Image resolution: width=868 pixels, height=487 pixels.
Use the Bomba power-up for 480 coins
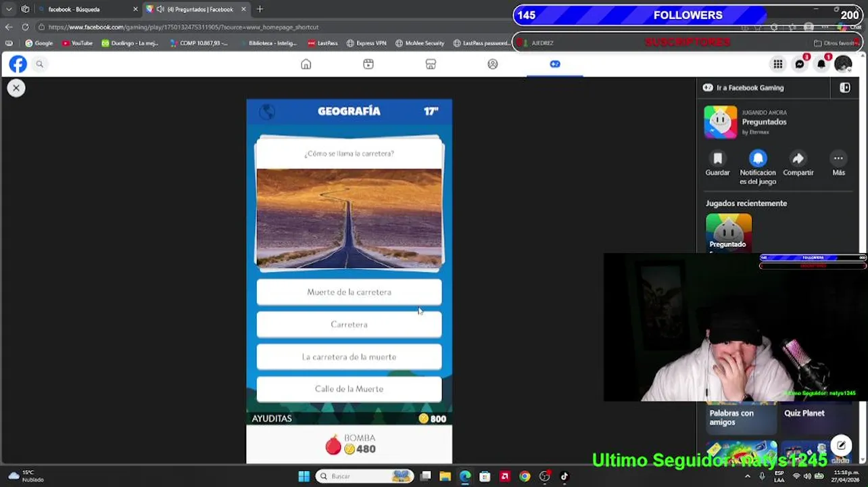pos(349,444)
